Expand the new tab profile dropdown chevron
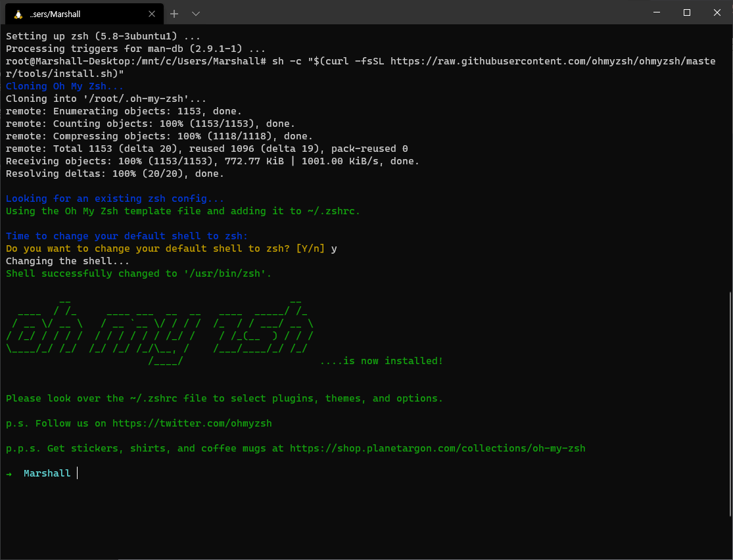Viewport: 733px width, 560px height. click(x=195, y=13)
